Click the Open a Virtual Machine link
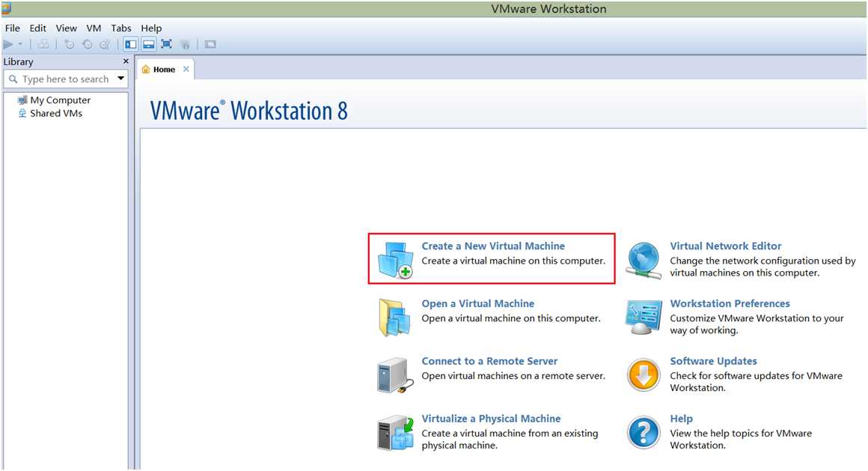The image size is (868, 471). click(477, 304)
